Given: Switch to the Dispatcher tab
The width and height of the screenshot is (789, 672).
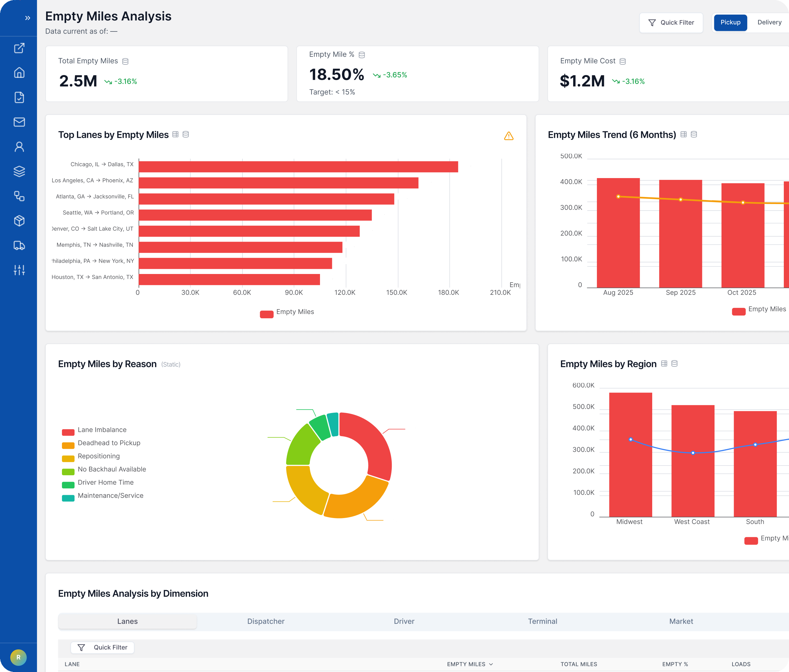Looking at the screenshot, I should pos(266,621).
